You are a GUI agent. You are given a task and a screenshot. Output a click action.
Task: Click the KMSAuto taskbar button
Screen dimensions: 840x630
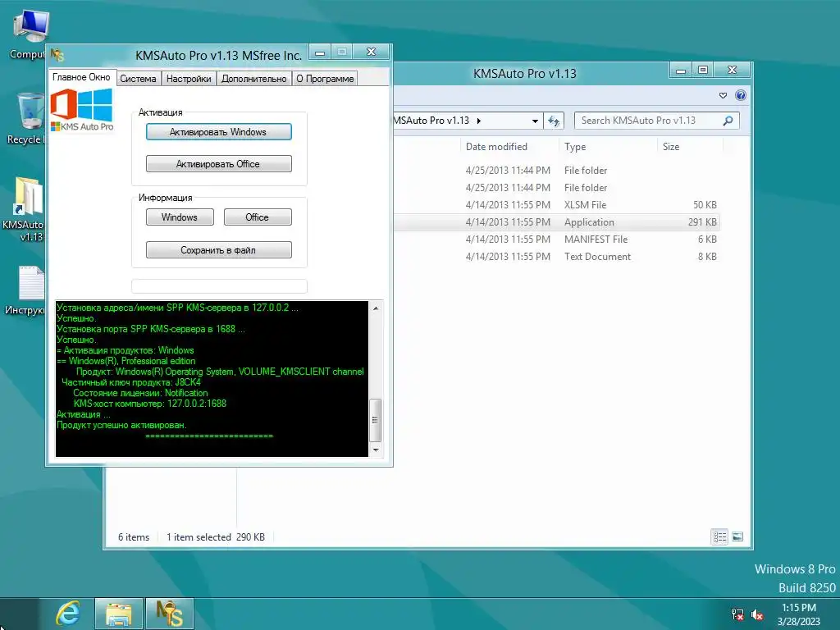pos(169,614)
